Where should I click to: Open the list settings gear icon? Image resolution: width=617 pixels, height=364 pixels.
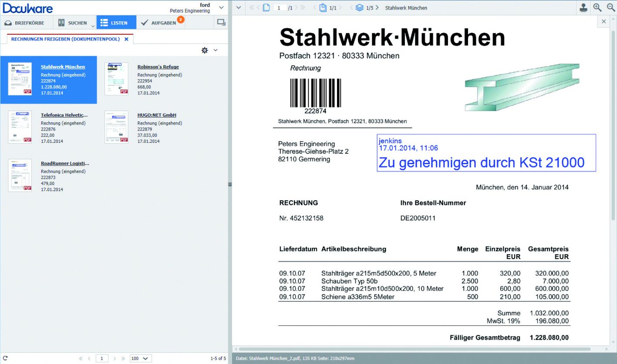point(205,51)
